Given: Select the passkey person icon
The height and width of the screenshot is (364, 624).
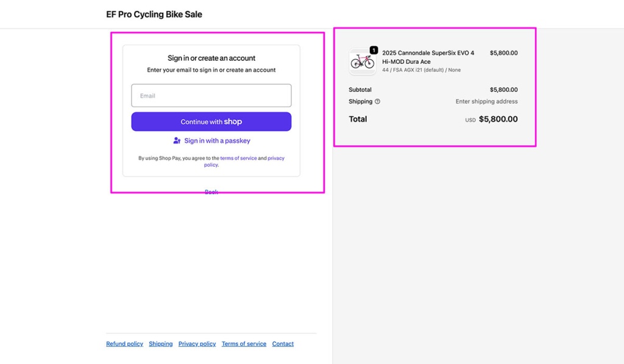Looking at the screenshot, I should [x=176, y=141].
